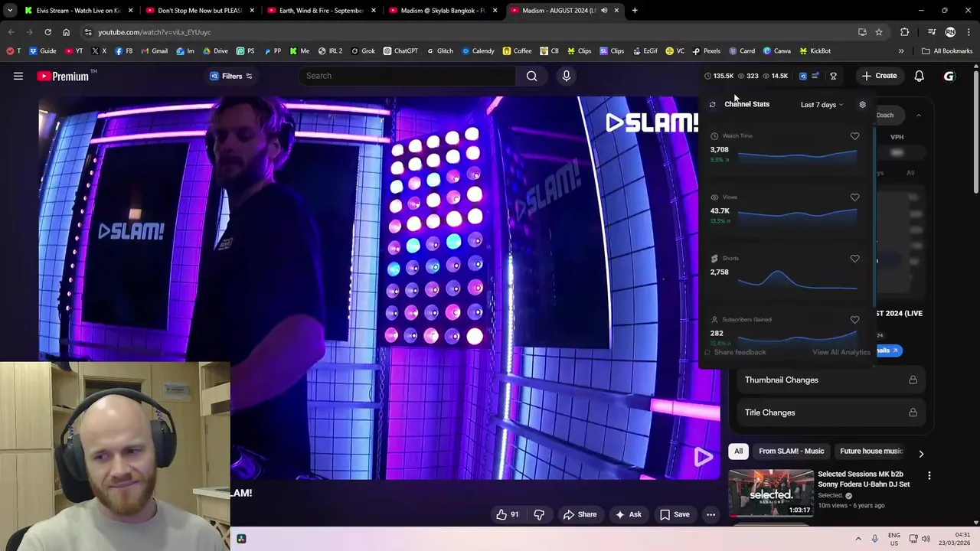Open All Bookmarks folder
The height and width of the screenshot is (551, 980).
coord(947,51)
